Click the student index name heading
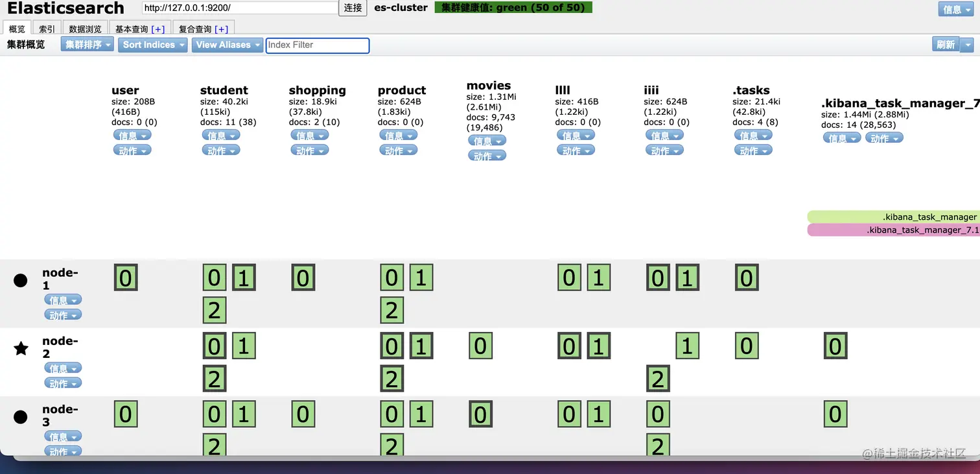Image resolution: width=980 pixels, height=474 pixels. click(224, 90)
